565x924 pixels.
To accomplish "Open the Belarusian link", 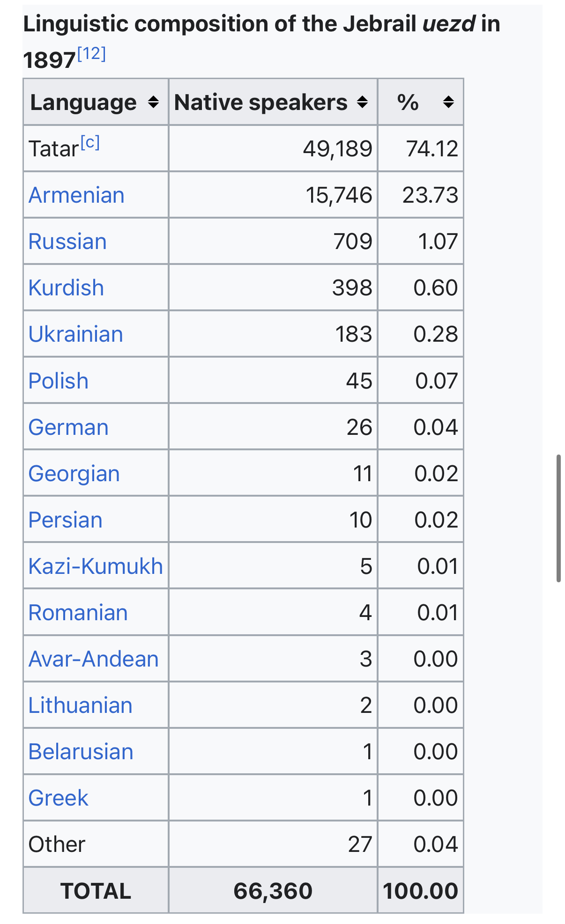I will [81, 752].
